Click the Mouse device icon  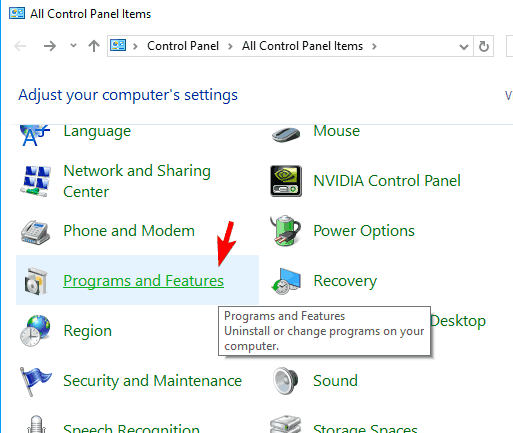(286, 134)
